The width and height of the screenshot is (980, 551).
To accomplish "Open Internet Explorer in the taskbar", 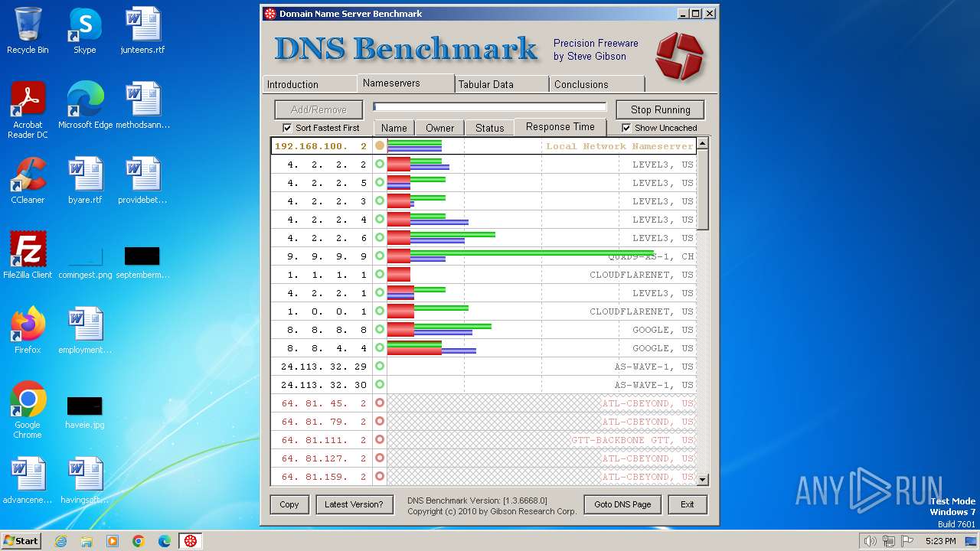I will (60, 541).
